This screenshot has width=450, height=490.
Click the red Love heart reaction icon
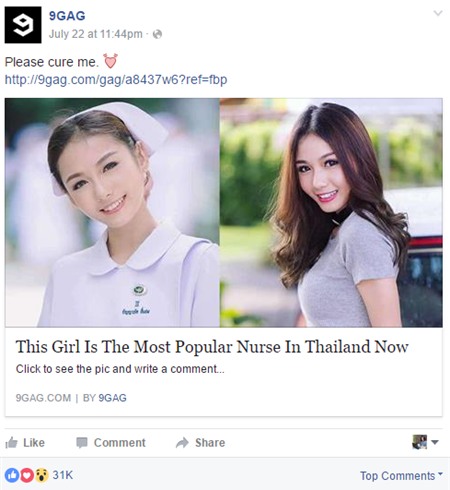point(27,475)
